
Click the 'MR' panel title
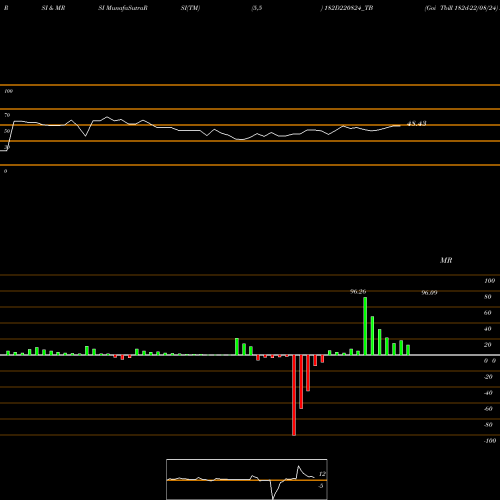click(446, 260)
